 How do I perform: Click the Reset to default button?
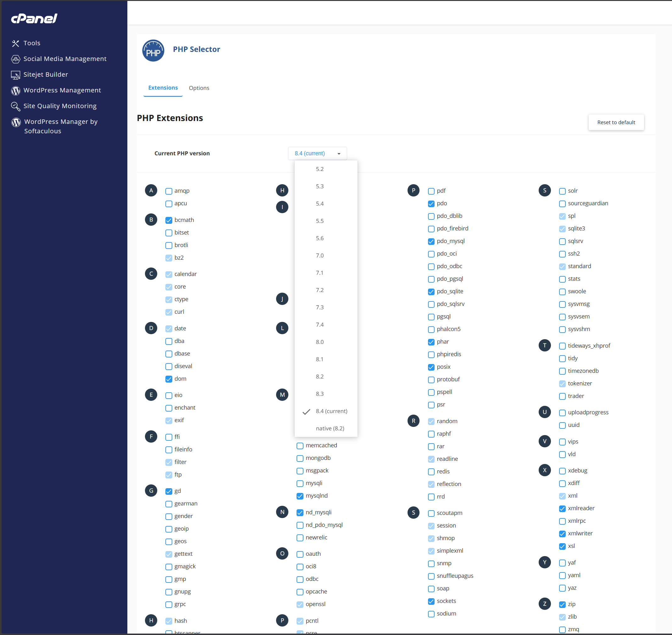[x=616, y=122]
